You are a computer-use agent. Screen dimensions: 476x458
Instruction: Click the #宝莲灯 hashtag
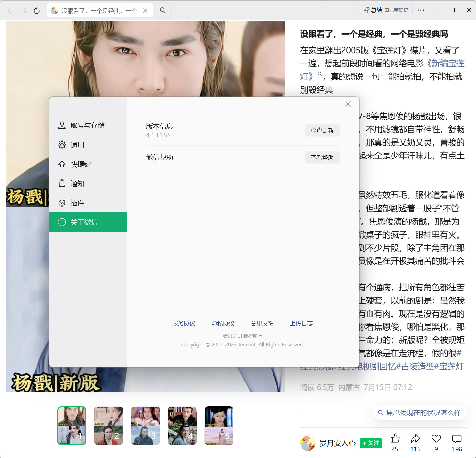(449, 366)
